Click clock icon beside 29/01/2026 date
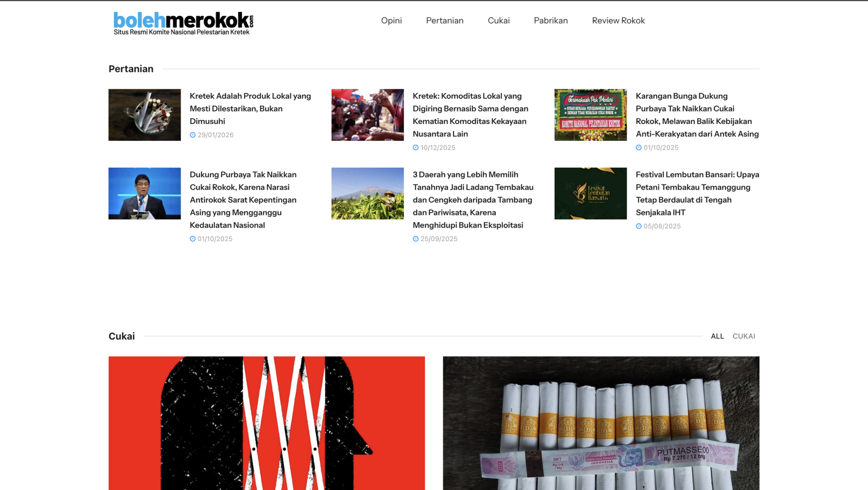Screen dimensions: 868x490 [x=193, y=135]
